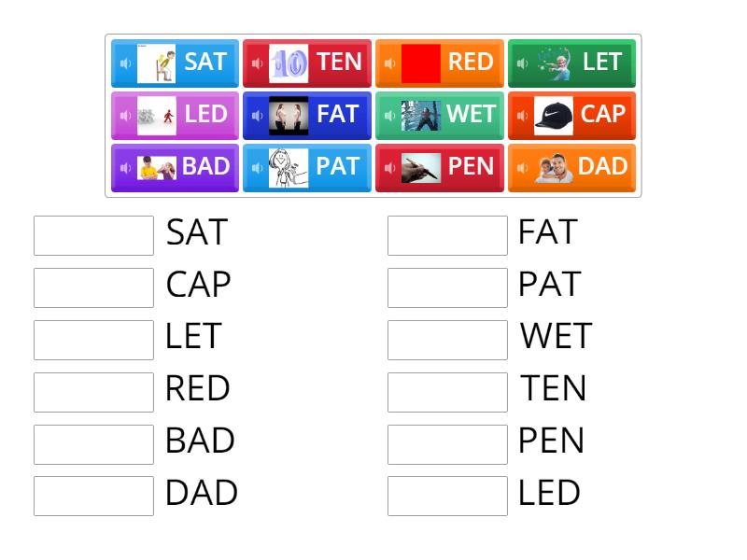747x560 pixels.
Task: Click the empty answer box beside PEN
Action: (447, 444)
